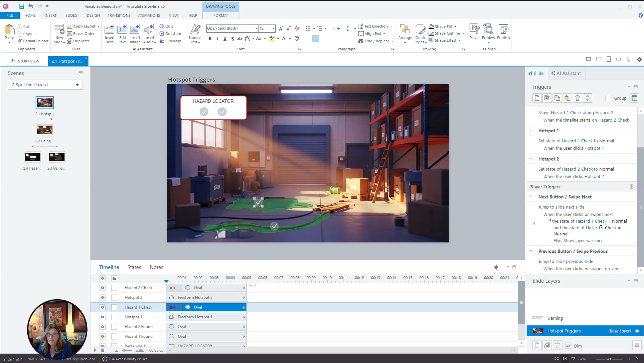Click the create new trigger icon
The height and width of the screenshot is (363, 644).
coord(537,98)
